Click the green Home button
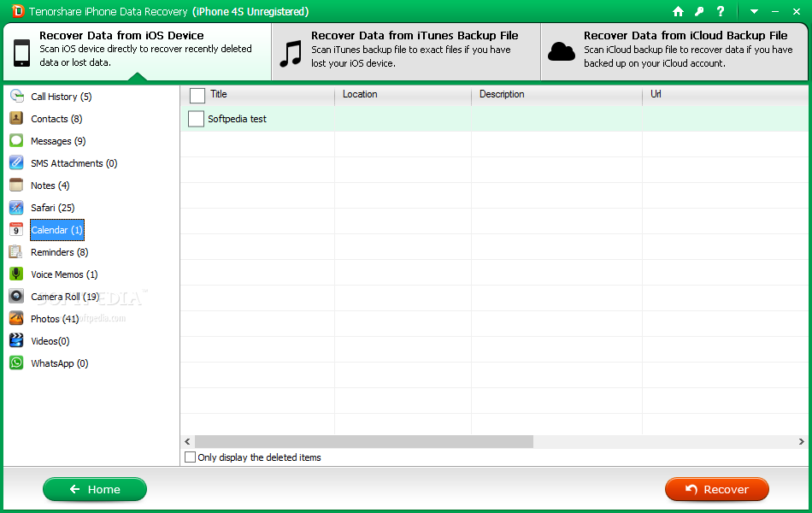 [95, 489]
